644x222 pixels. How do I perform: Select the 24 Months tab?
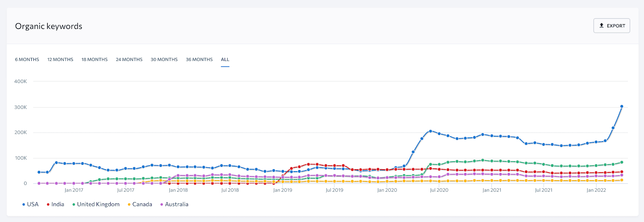click(129, 60)
